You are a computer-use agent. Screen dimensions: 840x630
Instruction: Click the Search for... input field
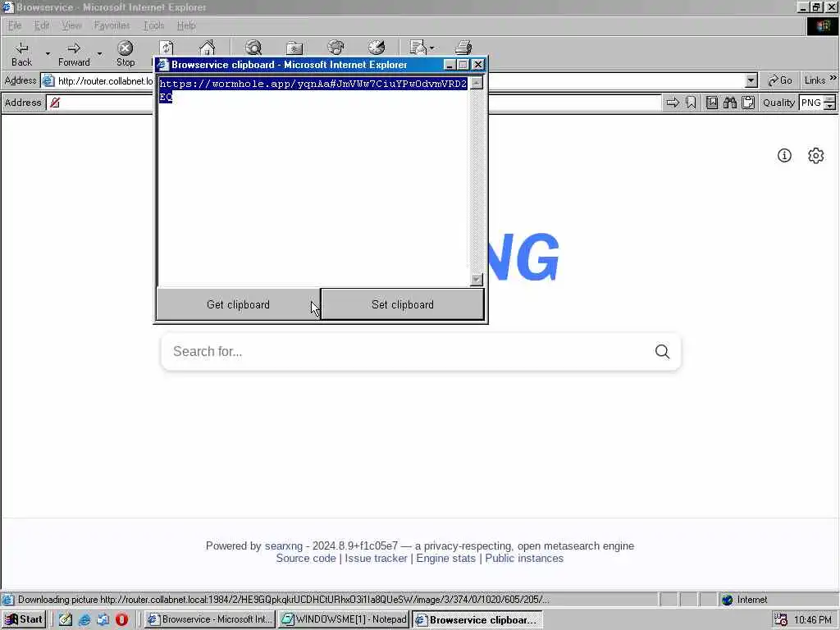click(409, 351)
